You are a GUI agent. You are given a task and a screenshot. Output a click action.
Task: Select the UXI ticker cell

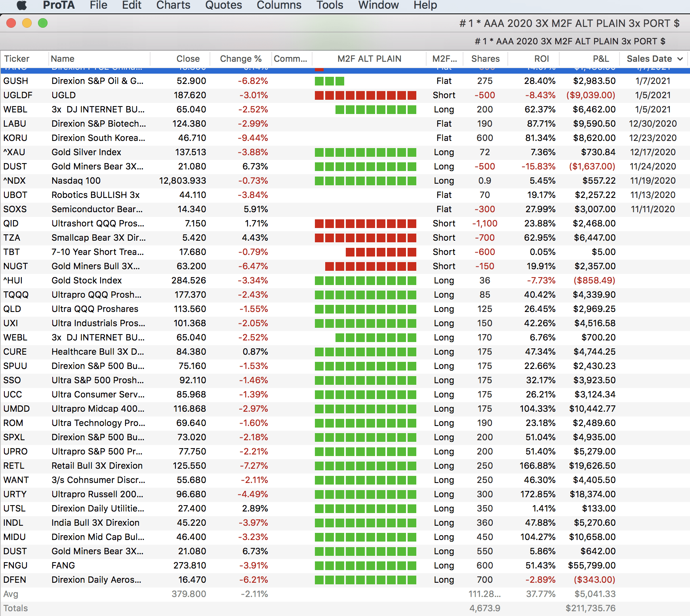pos(11,323)
